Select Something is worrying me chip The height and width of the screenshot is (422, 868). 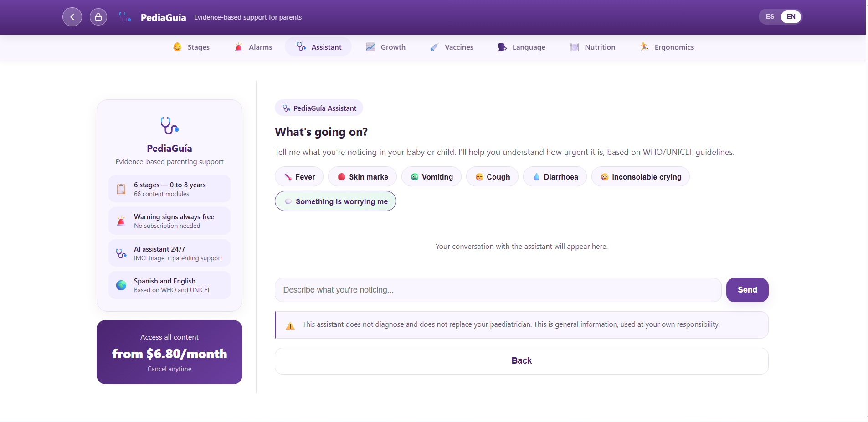point(335,201)
